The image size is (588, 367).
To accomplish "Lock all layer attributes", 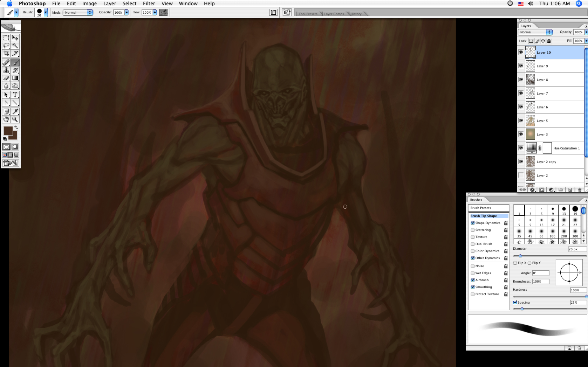I will coord(549,41).
